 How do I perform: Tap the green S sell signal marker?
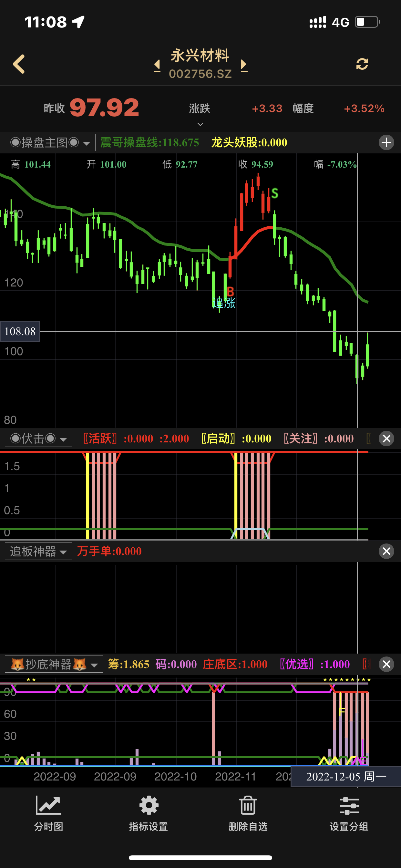click(275, 193)
